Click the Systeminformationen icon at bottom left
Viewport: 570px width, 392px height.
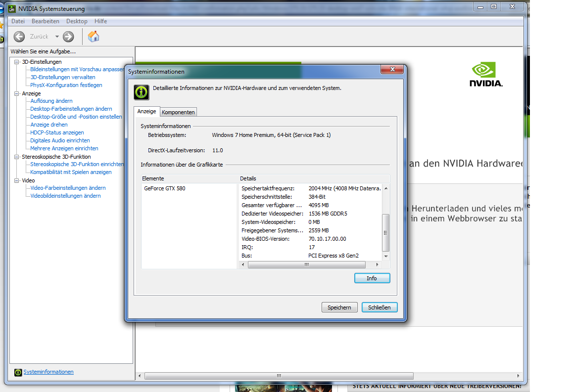18,372
